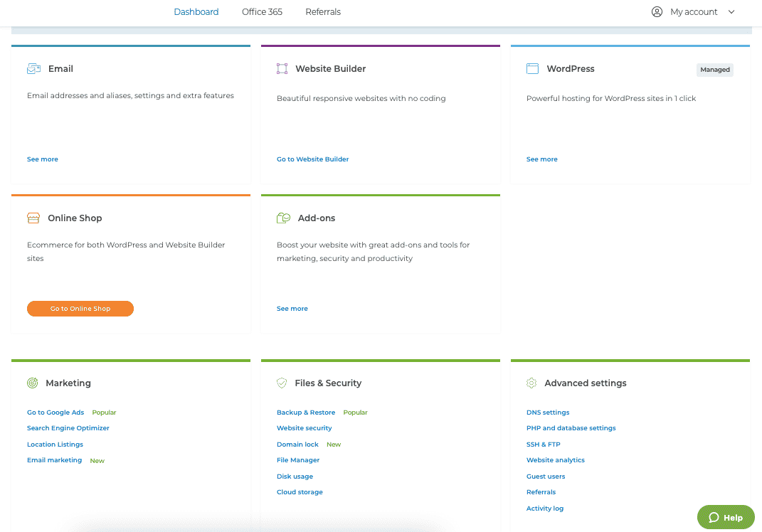Click the Advanced settings section heading
762x532 pixels.
[585, 383]
